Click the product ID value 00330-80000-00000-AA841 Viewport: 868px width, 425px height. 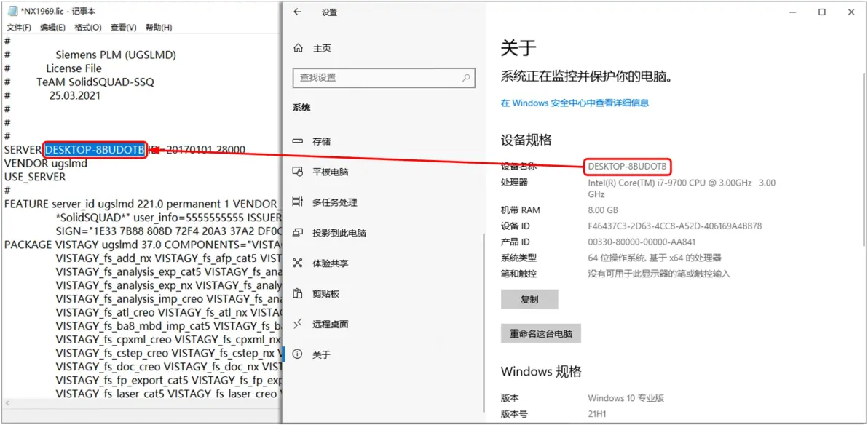642,242
